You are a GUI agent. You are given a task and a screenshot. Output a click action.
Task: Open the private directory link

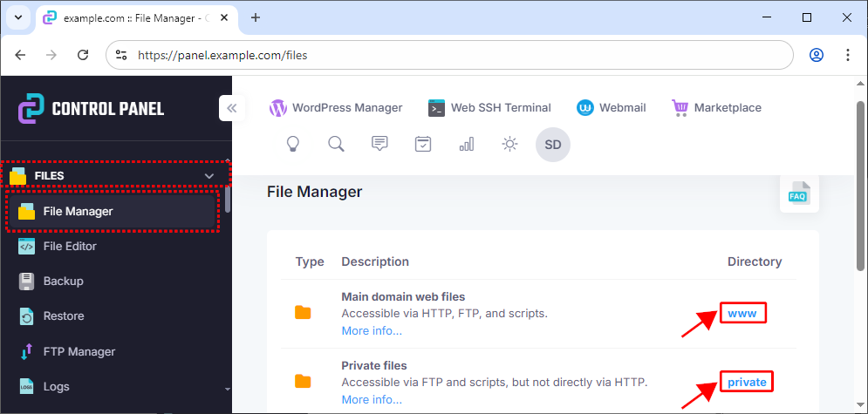[x=747, y=382]
